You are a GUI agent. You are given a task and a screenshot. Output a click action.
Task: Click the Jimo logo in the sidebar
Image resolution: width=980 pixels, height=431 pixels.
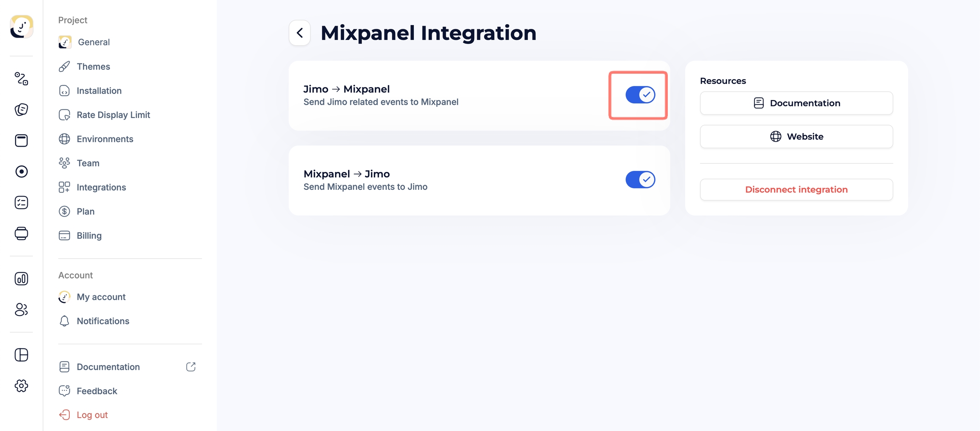click(x=21, y=27)
